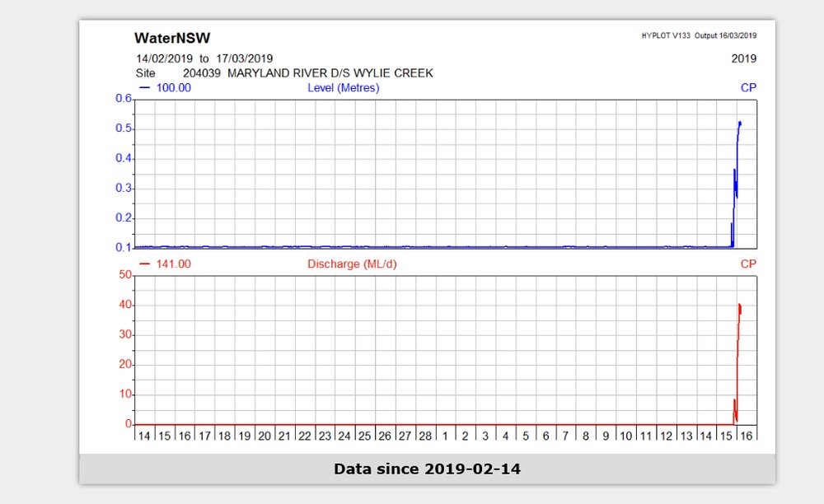
Task: Click the 20 date tick on x-axis
Action: (265, 435)
